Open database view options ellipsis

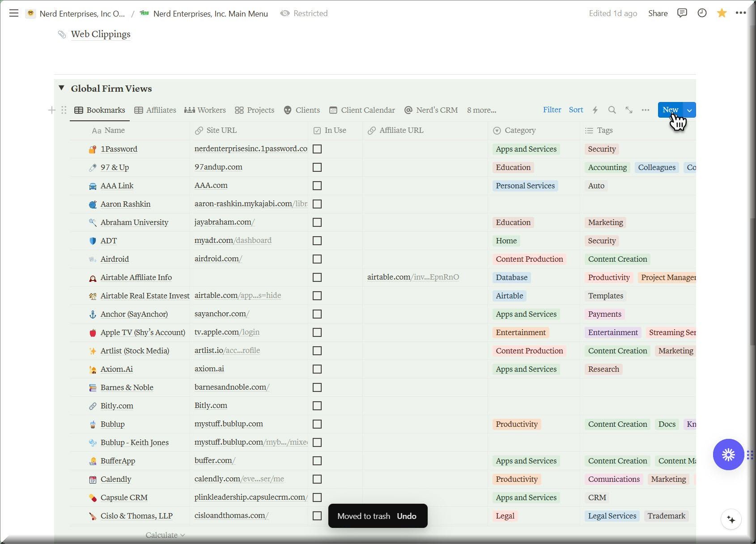[x=646, y=110]
